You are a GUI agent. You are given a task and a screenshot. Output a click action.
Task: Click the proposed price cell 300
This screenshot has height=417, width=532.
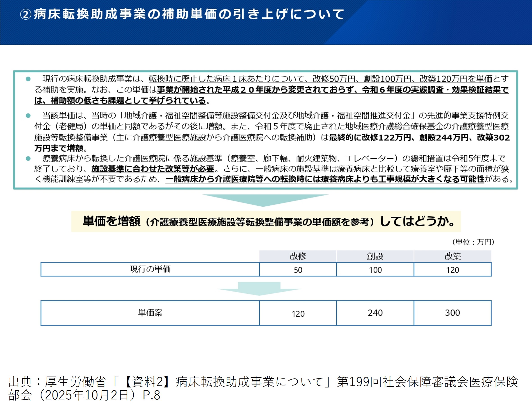point(452,313)
